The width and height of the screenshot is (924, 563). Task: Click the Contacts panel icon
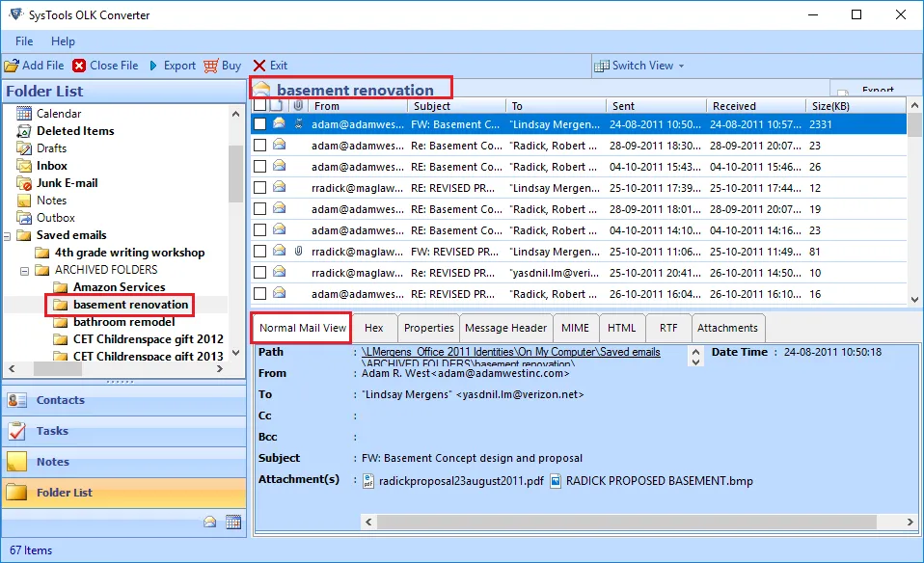[x=17, y=400]
